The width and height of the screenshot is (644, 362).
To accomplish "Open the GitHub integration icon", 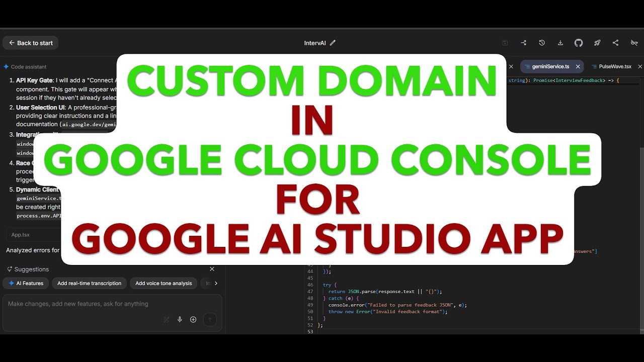I will click(579, 43).
